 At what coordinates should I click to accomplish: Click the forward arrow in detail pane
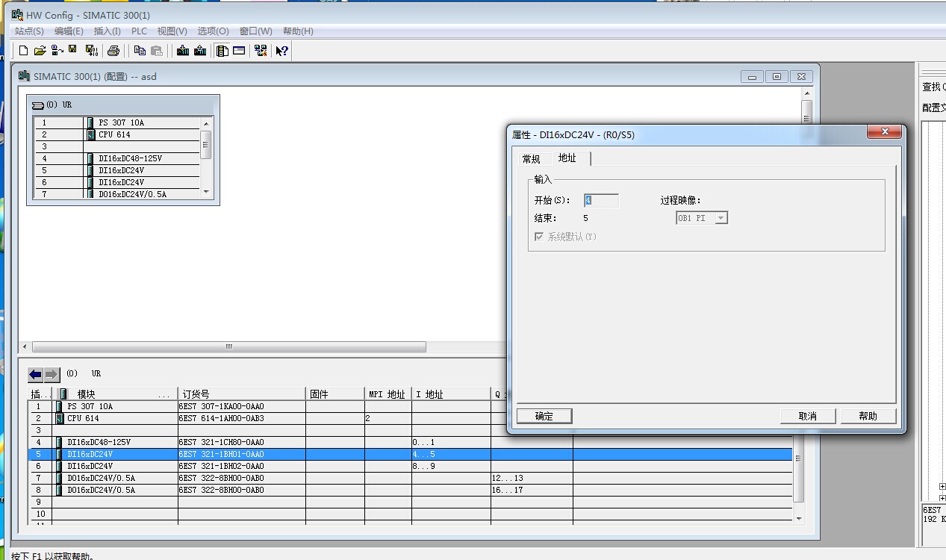tap(52, 374)
